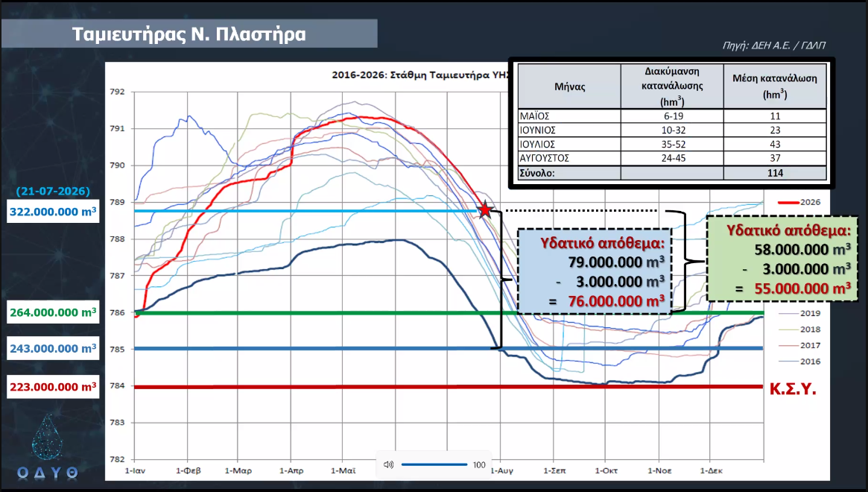Screen dimensions: 868x492
Task: Click x-axis label 1-Μαϊ
Action: 343,470
